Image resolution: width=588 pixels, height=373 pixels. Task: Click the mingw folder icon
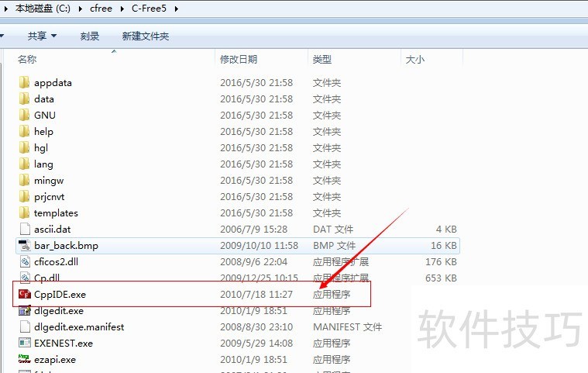pyautogui.click(x=24, y=180)
